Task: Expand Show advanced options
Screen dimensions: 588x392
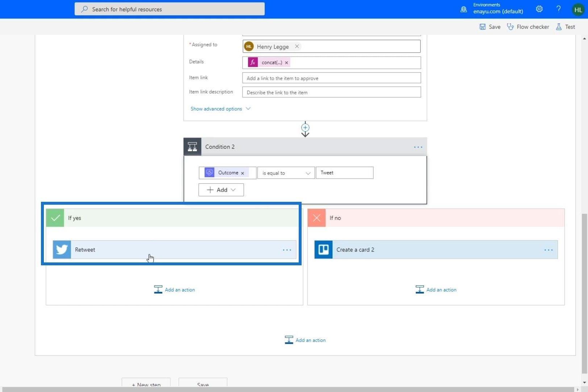Action: [220, 109]
